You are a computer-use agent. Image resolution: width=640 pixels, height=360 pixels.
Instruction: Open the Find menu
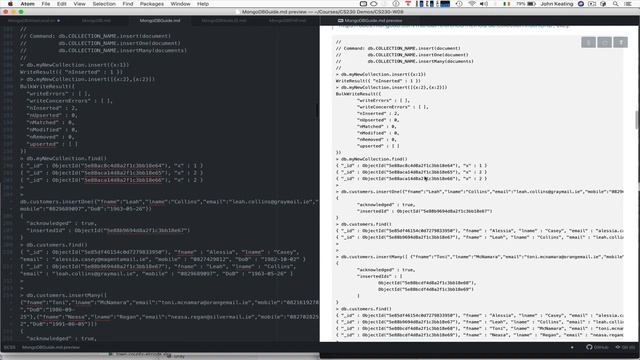128,4
